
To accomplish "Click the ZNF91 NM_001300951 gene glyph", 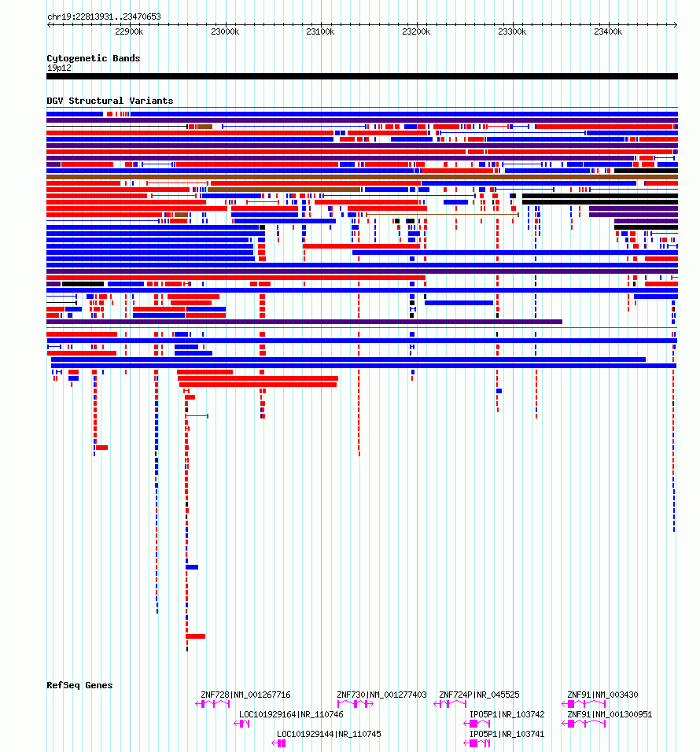I will point(584,723).
